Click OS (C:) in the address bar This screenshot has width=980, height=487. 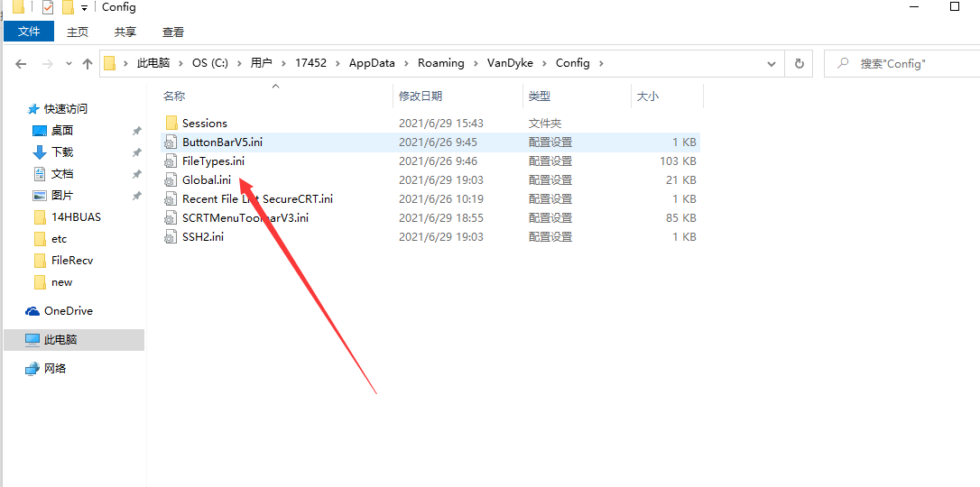(x=210, y=63)
